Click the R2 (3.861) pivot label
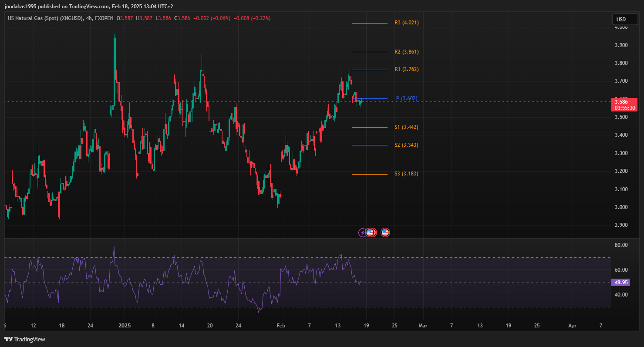Viewport: 644px width, 347px height. [406, 52]
